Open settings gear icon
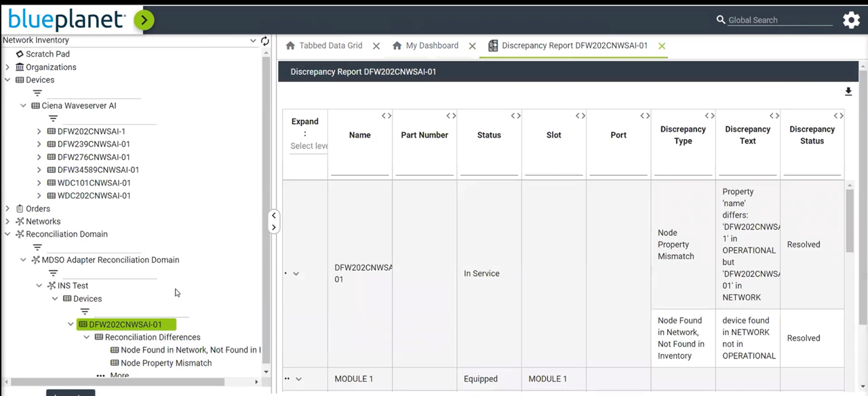Image resolution: width=868 pixels, height=396 pixels. point(851,20)
